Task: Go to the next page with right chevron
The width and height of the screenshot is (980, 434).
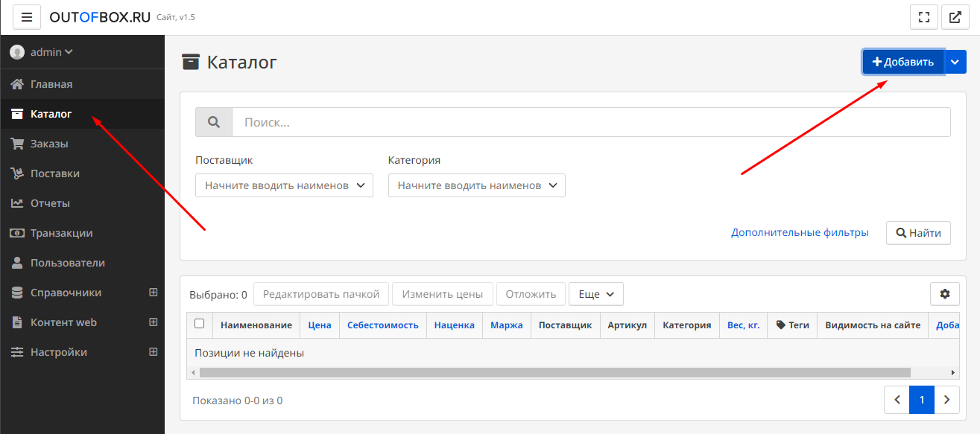Action: point(946,400)
